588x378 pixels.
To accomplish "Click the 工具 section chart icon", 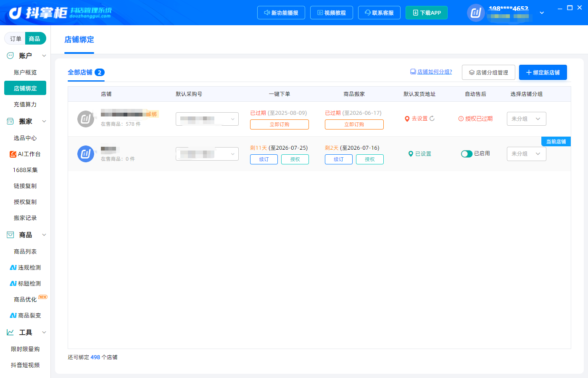I will point(10,332).
